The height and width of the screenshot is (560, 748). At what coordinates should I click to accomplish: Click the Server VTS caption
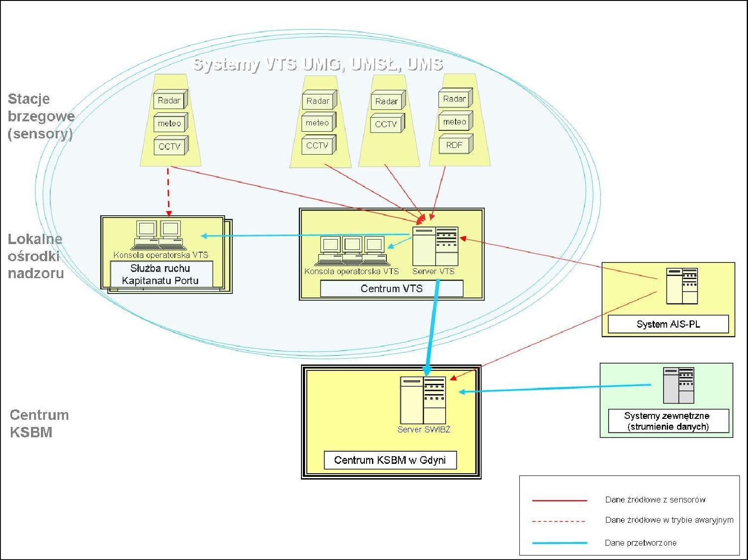click(434, 271)
